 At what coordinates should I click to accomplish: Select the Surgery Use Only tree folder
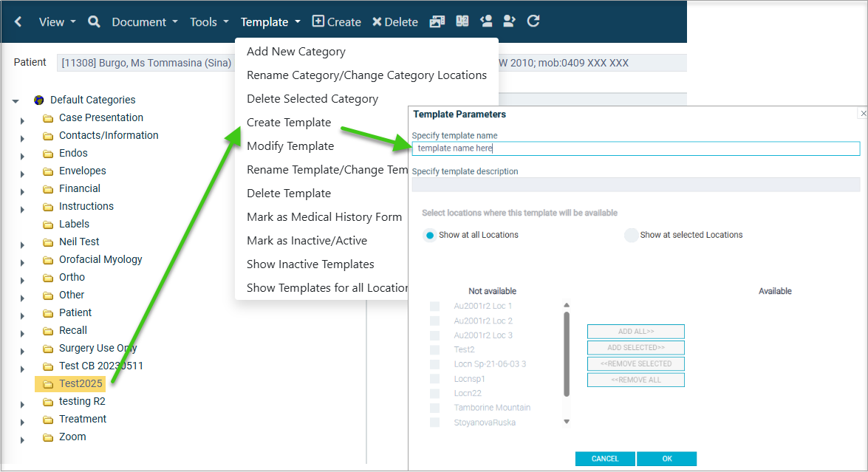point(98,348)
